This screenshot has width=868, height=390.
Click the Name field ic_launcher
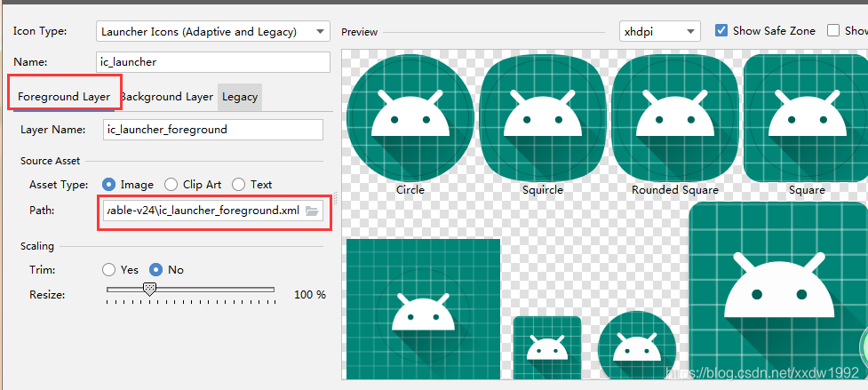[x=212, y=62]
